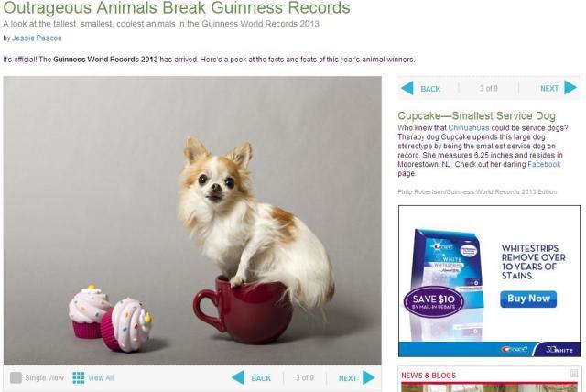Click the Single View text label

point(44,377)
